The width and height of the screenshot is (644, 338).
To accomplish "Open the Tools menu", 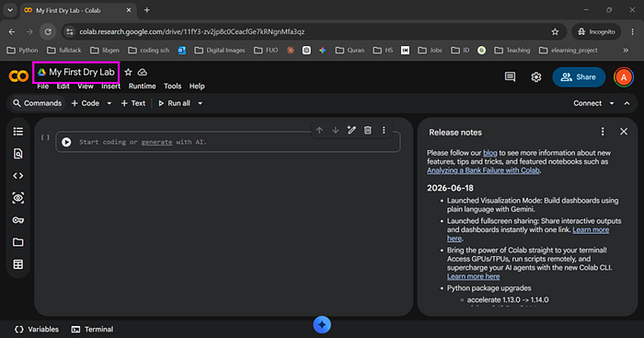I will (x=173, y=86).
